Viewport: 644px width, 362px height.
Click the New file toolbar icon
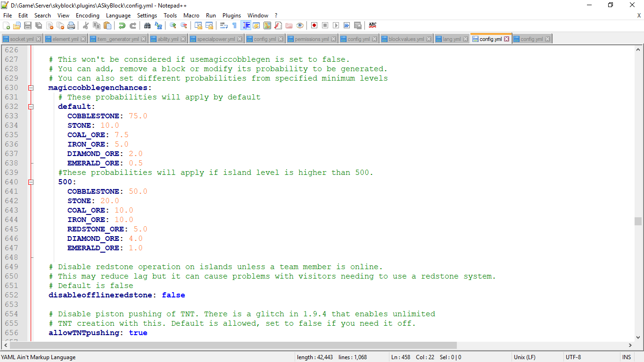click(x=6, y=25)
